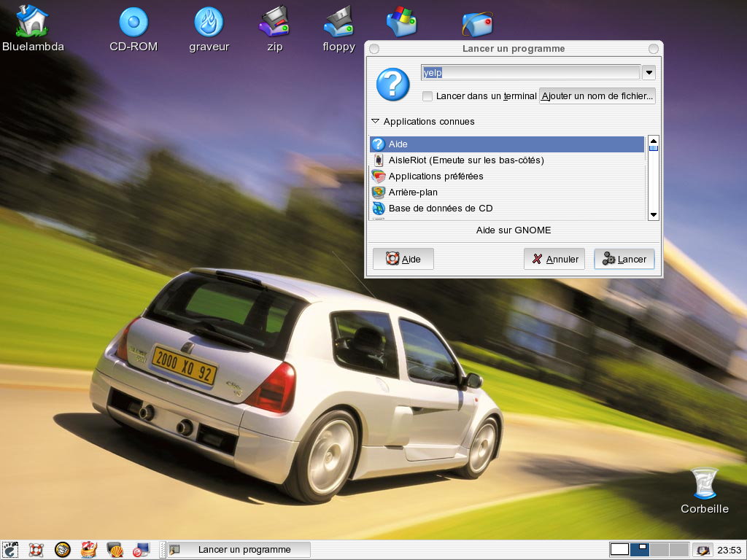Switch to fourth workspace in pager
This screenshot has height=560, width=747.
point(679,550)
